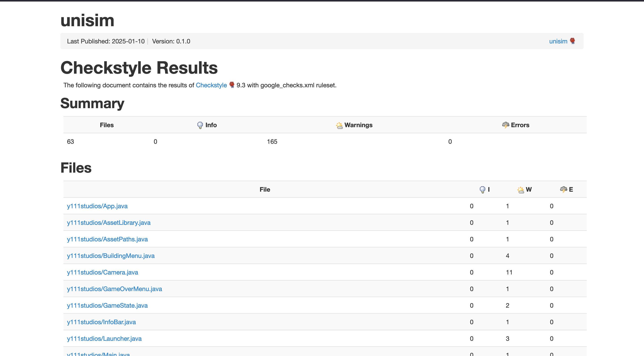Open y111studios/GameOverMenu.java link
Image resolution: width=644 pixels, height=356 pixels.
114,289
